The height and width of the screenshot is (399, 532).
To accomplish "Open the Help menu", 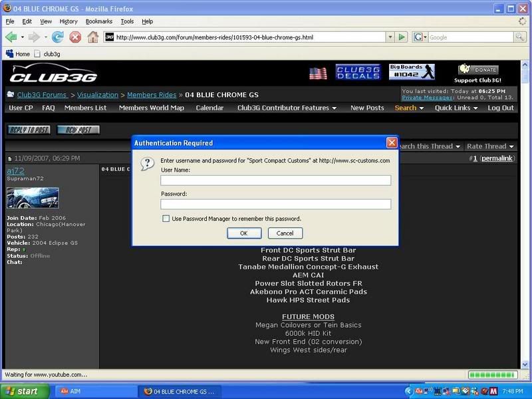I will [147, 21].
